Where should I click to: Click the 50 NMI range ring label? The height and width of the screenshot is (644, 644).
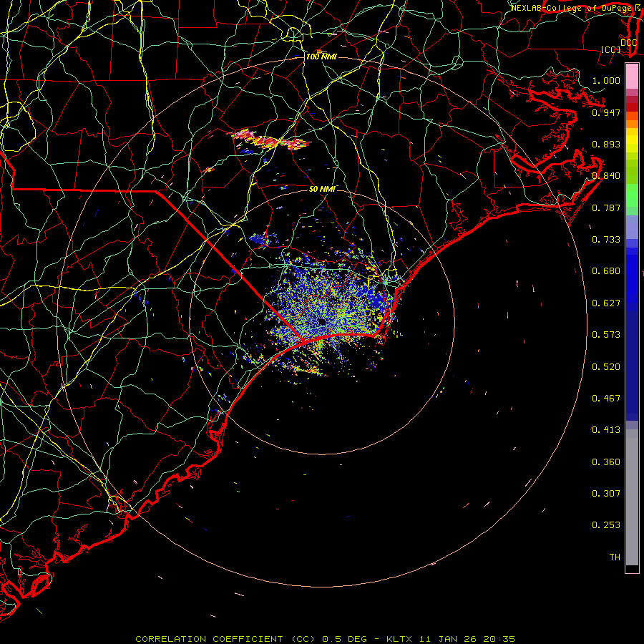pos(322,188)
